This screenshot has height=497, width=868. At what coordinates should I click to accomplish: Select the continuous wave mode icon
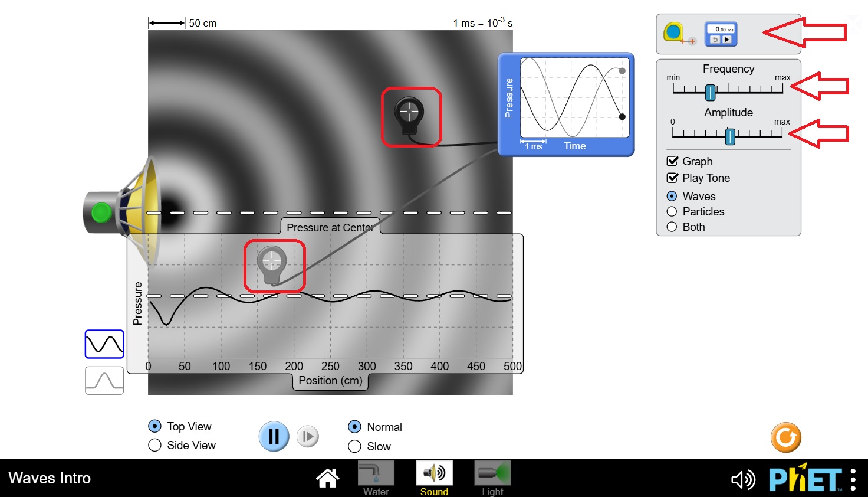coord(104,344)
